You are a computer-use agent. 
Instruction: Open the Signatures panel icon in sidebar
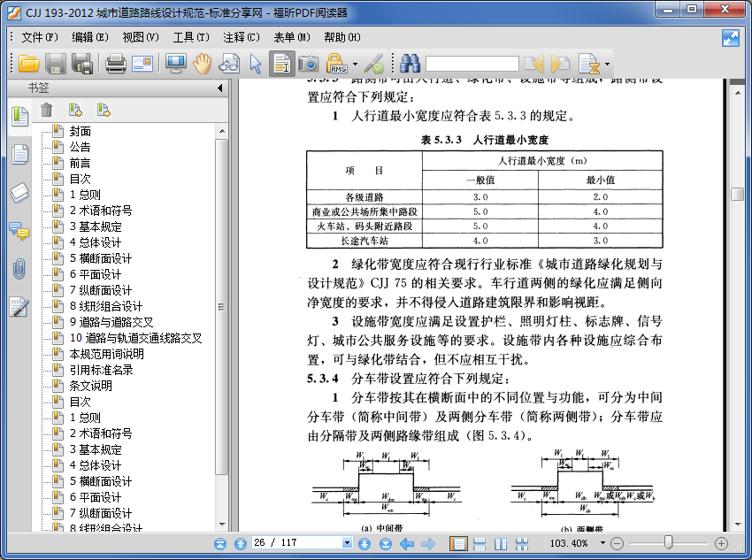click(19, 307)
